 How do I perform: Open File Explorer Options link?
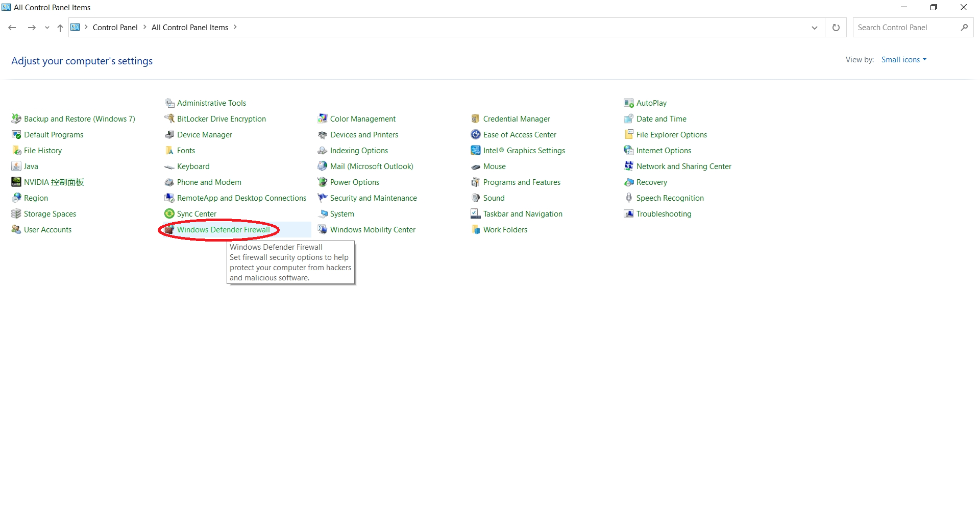point(672,135)
